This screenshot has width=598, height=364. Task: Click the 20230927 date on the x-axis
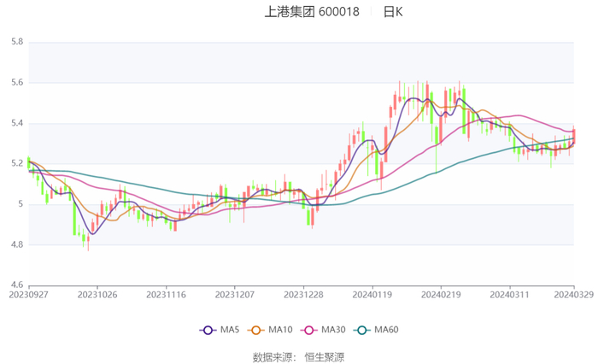pyautogui.click(x=29, y=295)
